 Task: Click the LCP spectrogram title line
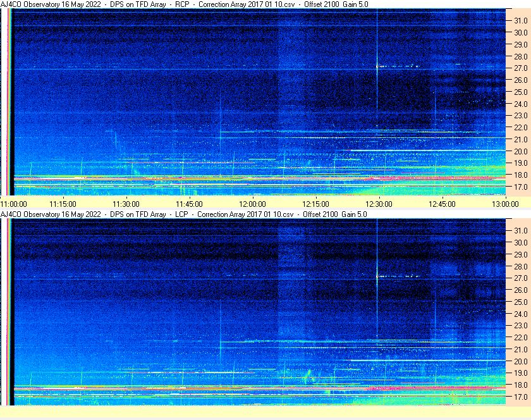tap(183, 214)
